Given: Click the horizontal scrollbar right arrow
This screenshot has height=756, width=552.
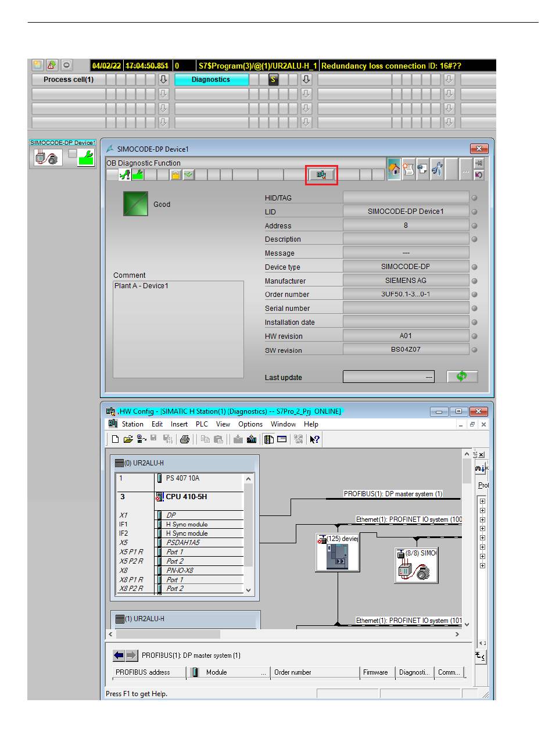Looking at the screenshot, I should click(x=457, y=634).
